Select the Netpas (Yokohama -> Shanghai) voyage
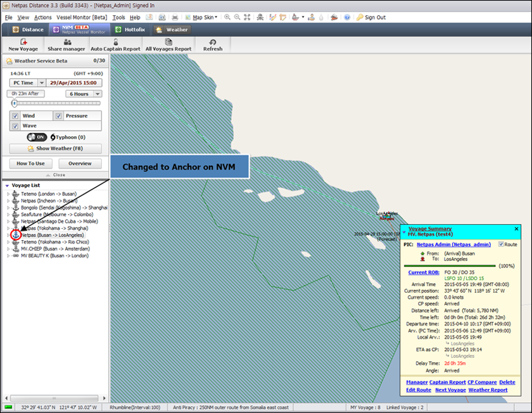532x413 pixels. coord(54,228)
